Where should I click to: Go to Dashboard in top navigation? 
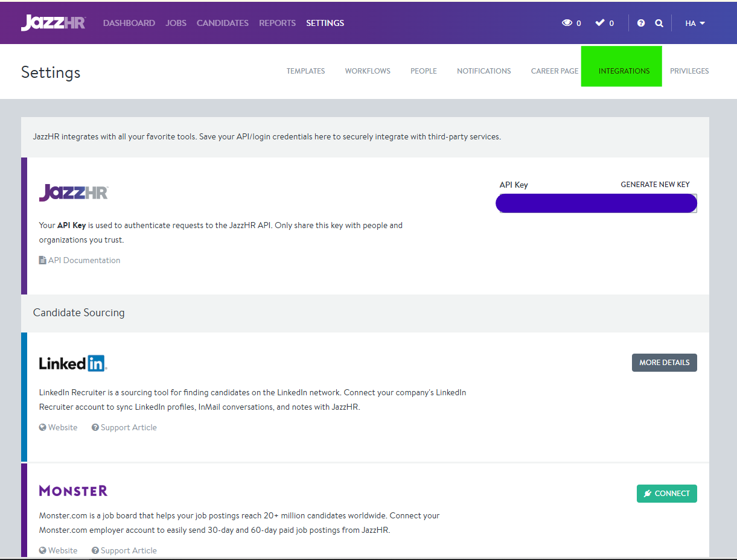(129, 23)
